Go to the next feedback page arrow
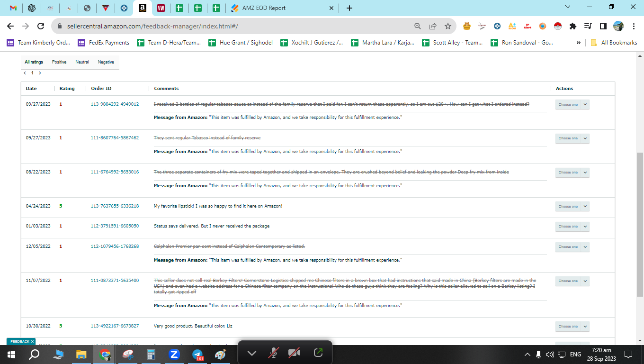 point(40,73)
